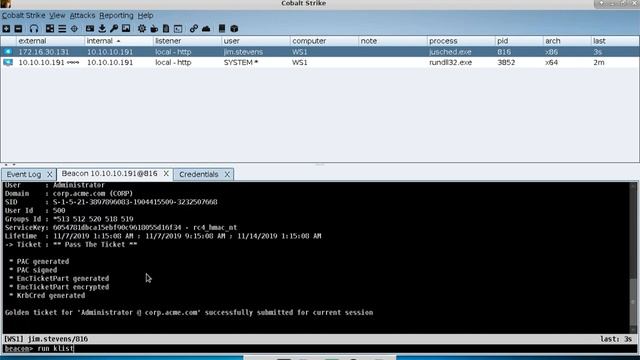
Task: Open the Help book icon
Action: [x=222, y=29]
